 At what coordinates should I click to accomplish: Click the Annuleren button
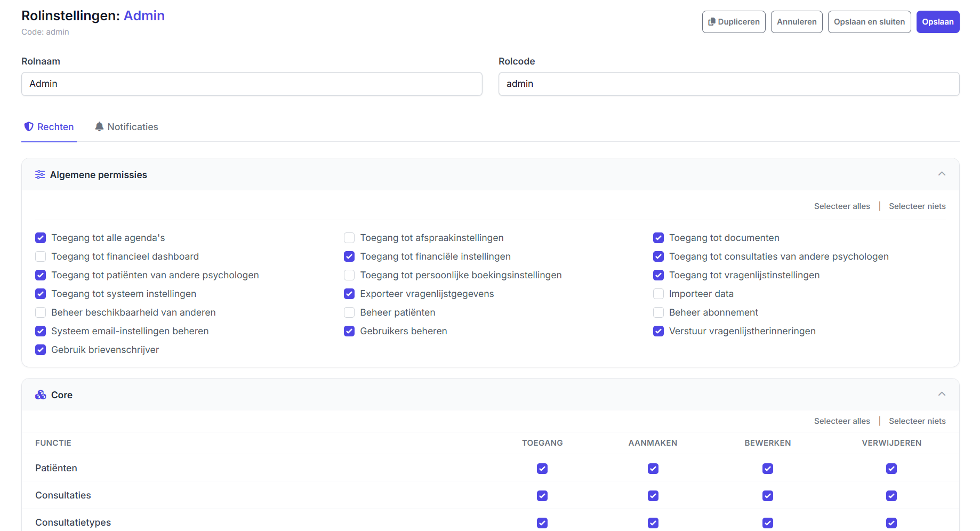[797, 22]
